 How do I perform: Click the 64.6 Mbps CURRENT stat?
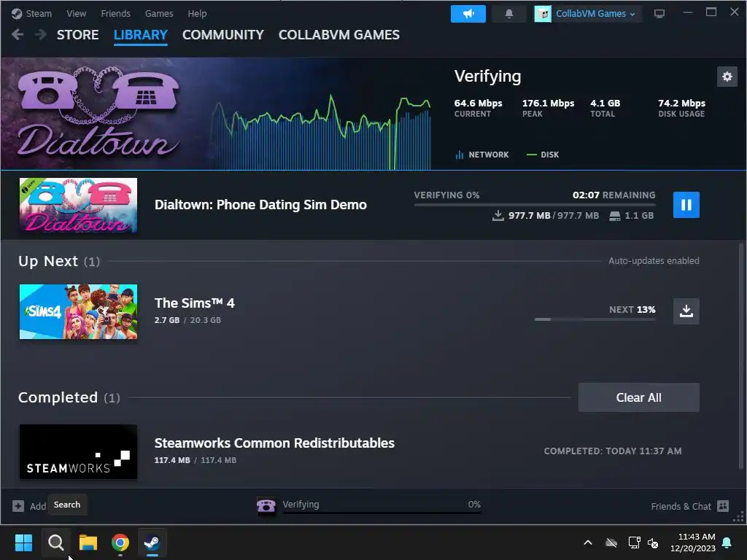pos(478,108)
